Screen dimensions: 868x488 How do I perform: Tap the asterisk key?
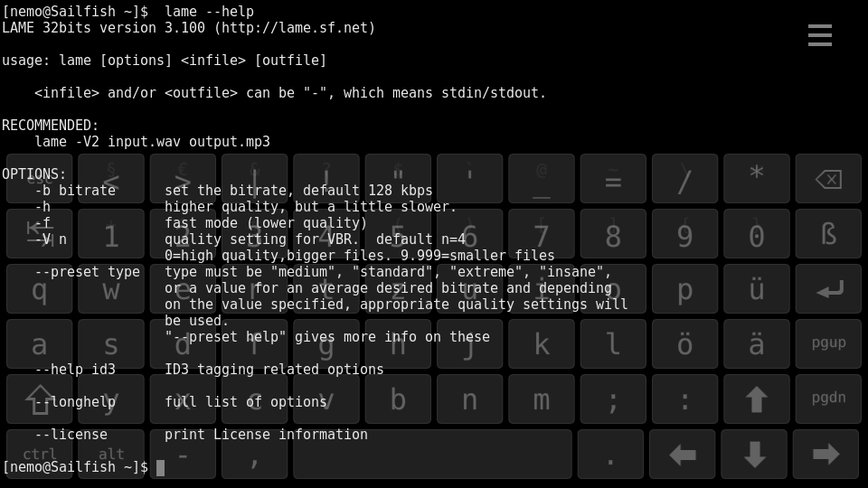(756, 178)
